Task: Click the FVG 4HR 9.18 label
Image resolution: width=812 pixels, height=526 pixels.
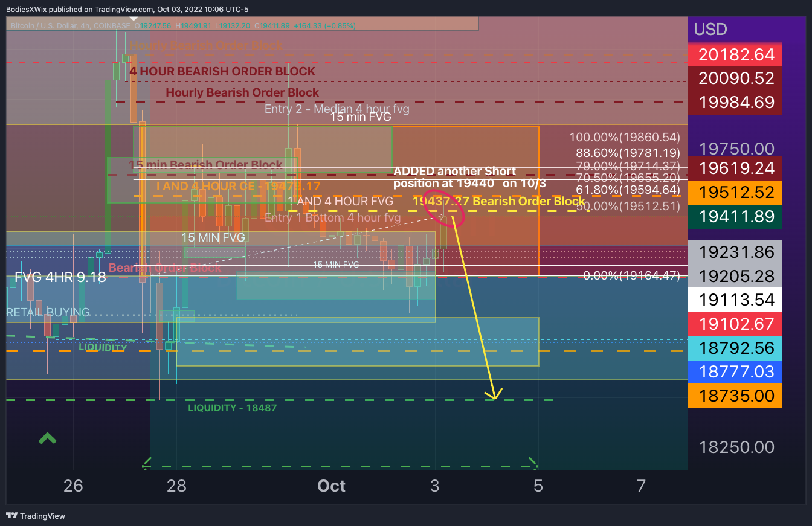Action: 60,277
